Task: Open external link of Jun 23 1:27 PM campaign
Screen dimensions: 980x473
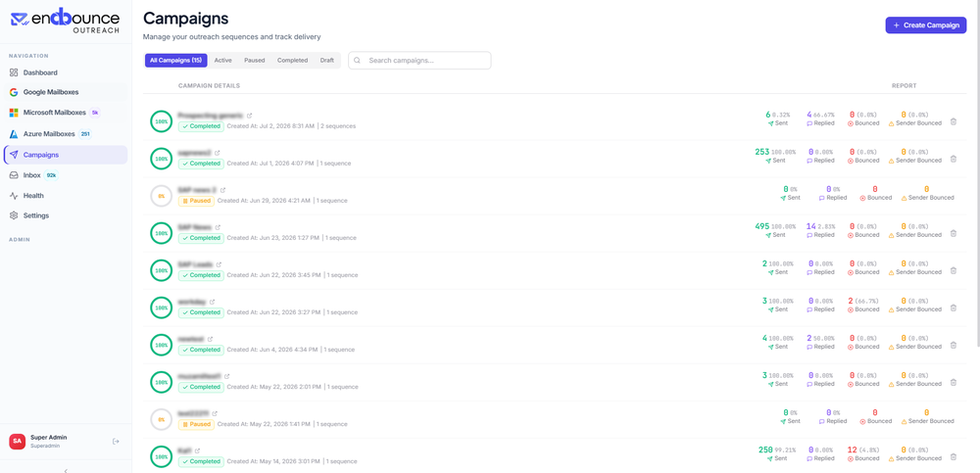Action: point(218,227)
